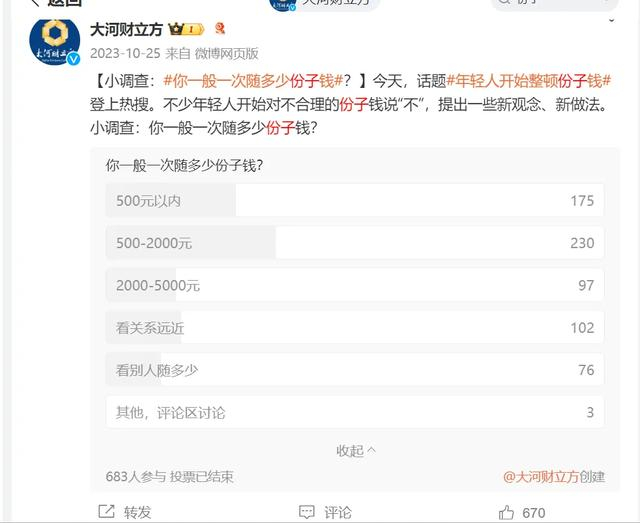Open the post options chevron menu

611,20
